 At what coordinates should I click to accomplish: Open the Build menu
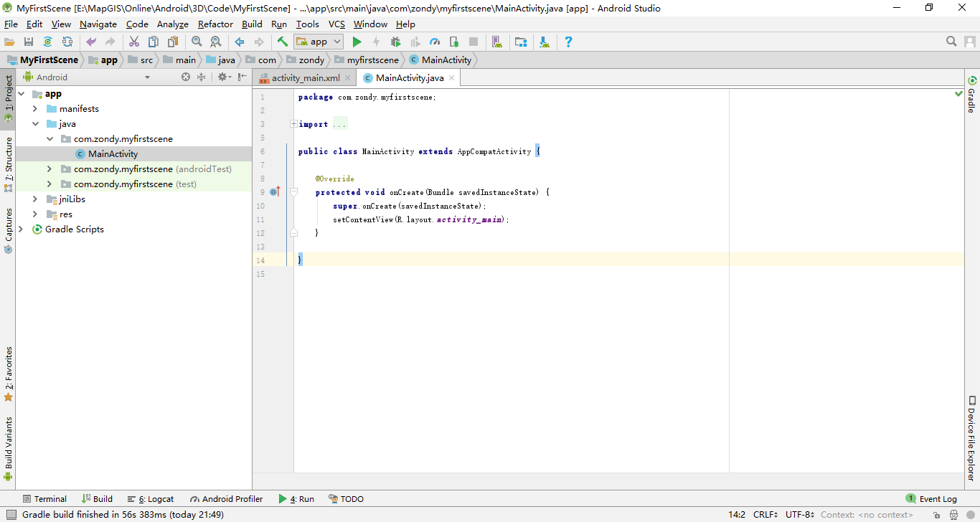[252, 24]
